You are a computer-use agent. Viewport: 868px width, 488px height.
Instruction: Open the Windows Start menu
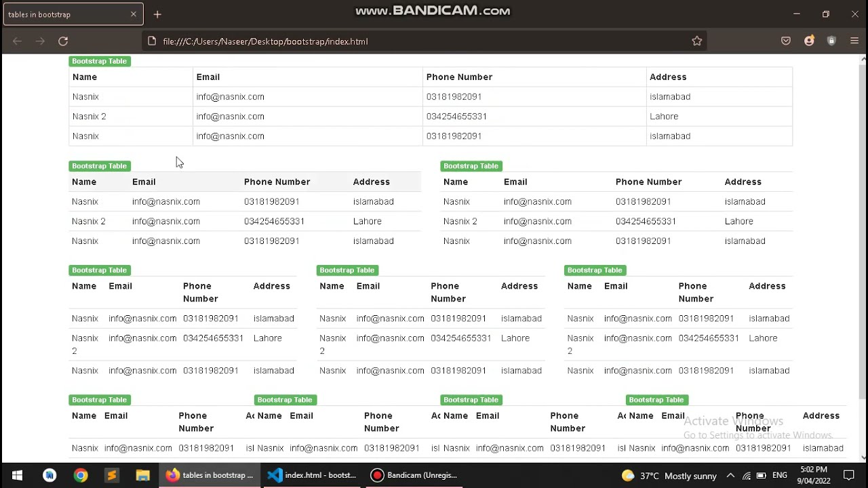pyautogui.click(x=17, y=475)
